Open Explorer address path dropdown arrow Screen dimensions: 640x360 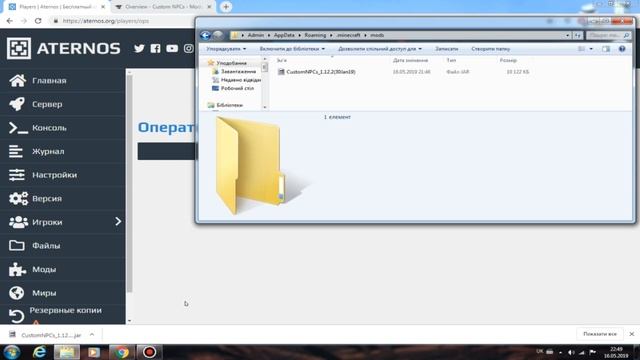567,36
